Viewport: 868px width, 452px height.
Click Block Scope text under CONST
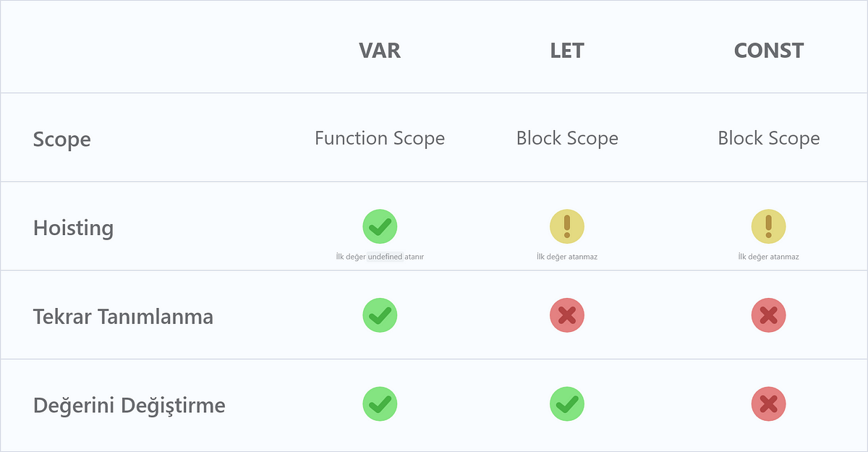(x=768, y=138)
